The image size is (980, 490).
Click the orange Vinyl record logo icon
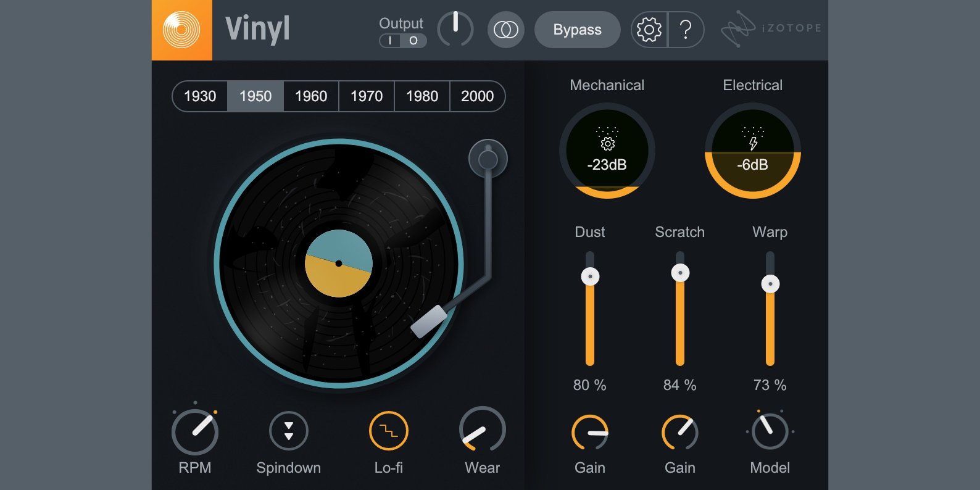pos(181,30)
